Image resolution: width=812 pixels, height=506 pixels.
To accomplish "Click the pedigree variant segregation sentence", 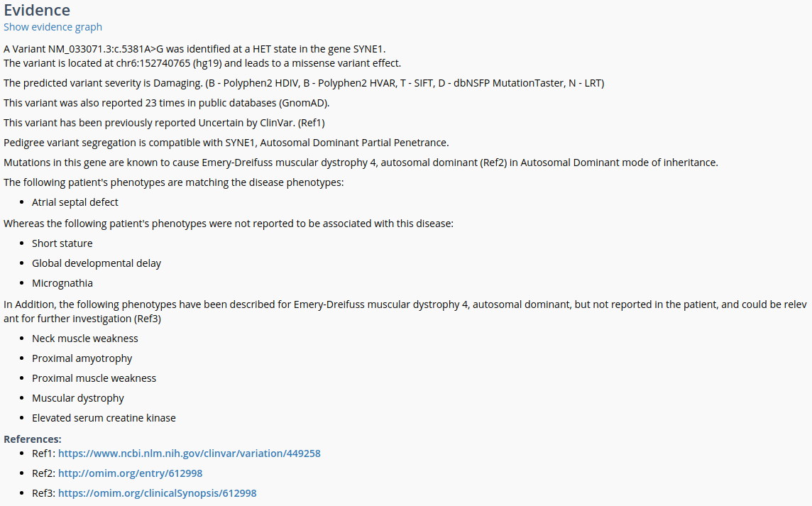I will pos(226,143).
